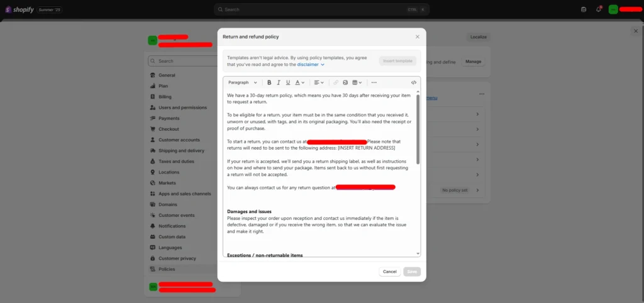Click the Shipping and delivery truck icon
644x303 pixels.
(153, 151)
